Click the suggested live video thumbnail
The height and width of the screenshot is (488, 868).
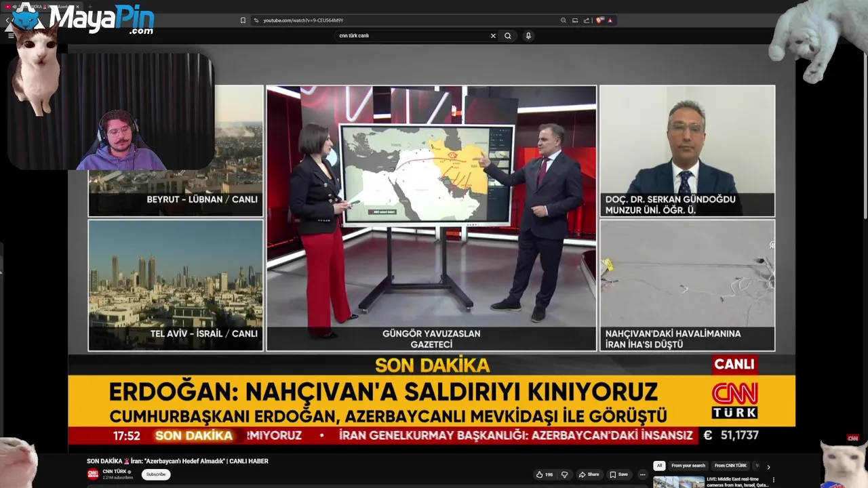pyautogui.click(x=678, y=482)
